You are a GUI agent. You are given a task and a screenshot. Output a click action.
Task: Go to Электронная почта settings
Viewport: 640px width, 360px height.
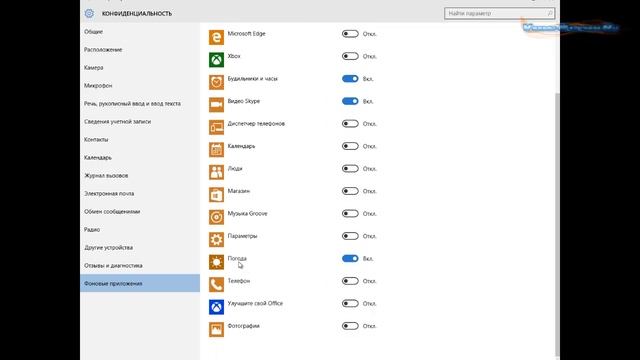(140, 193)
